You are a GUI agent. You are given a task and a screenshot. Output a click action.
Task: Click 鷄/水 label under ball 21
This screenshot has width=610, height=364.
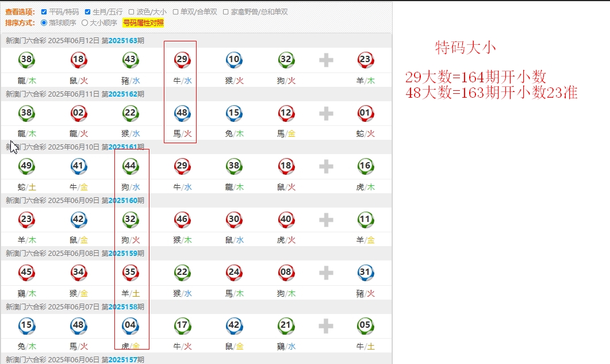286,347
